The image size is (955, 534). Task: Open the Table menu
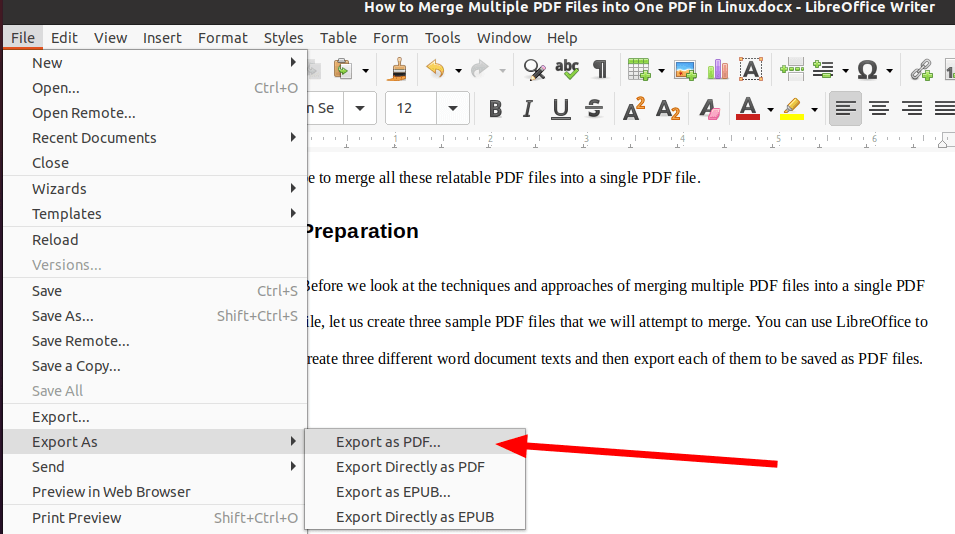point(338,38)
